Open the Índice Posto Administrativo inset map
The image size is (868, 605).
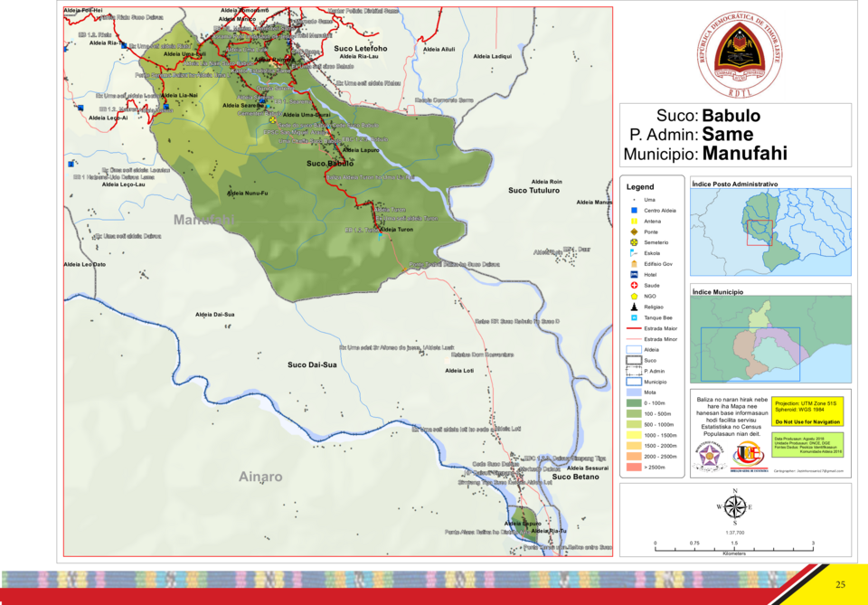pos(770,232)
